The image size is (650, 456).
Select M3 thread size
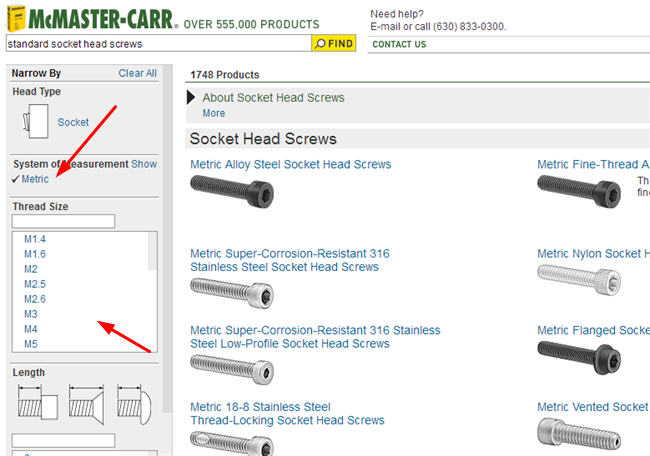tap(31, 313)
